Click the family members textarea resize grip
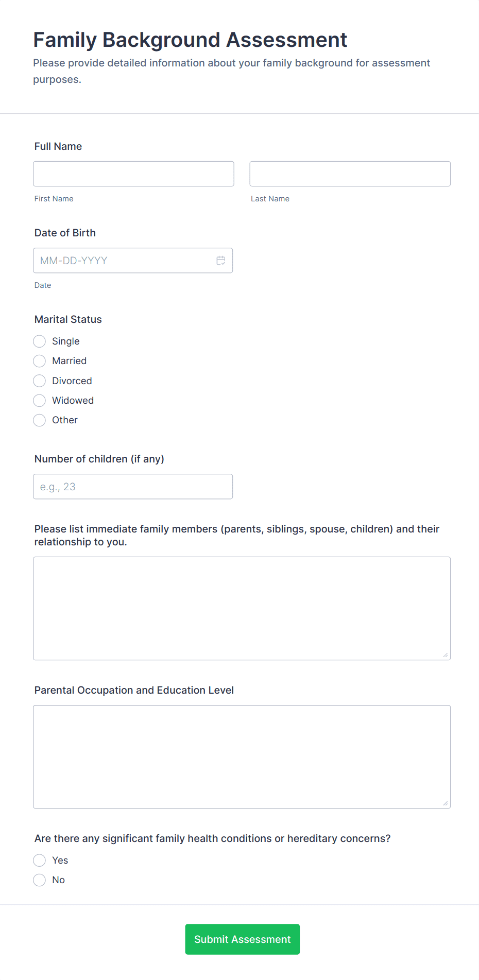The width and height of the screenshot is (479, 980). (445, 655)
